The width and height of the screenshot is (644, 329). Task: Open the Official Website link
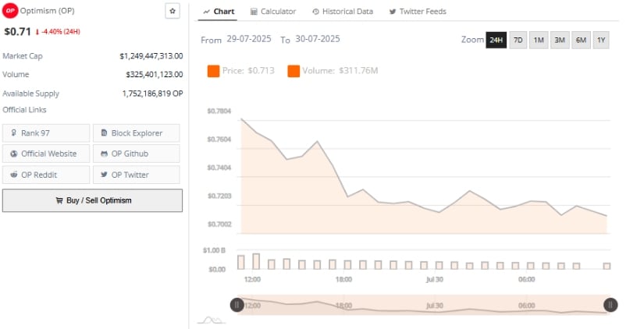click(46, 154)
